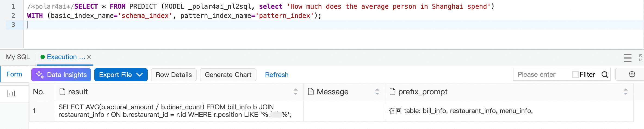Click the Data Insights button
Image resolution: width=644 pixels, height=129 pixels.
(x=61, y=75)
